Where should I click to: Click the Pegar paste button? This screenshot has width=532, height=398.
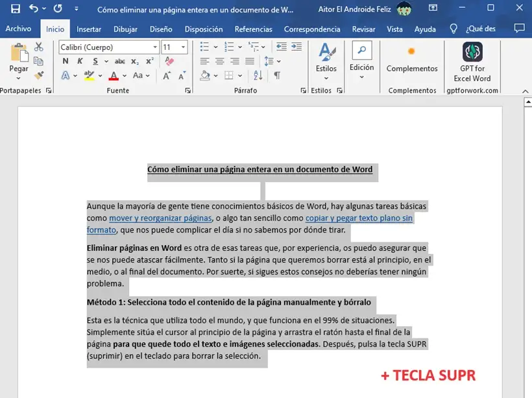click(x=19, y=58)
